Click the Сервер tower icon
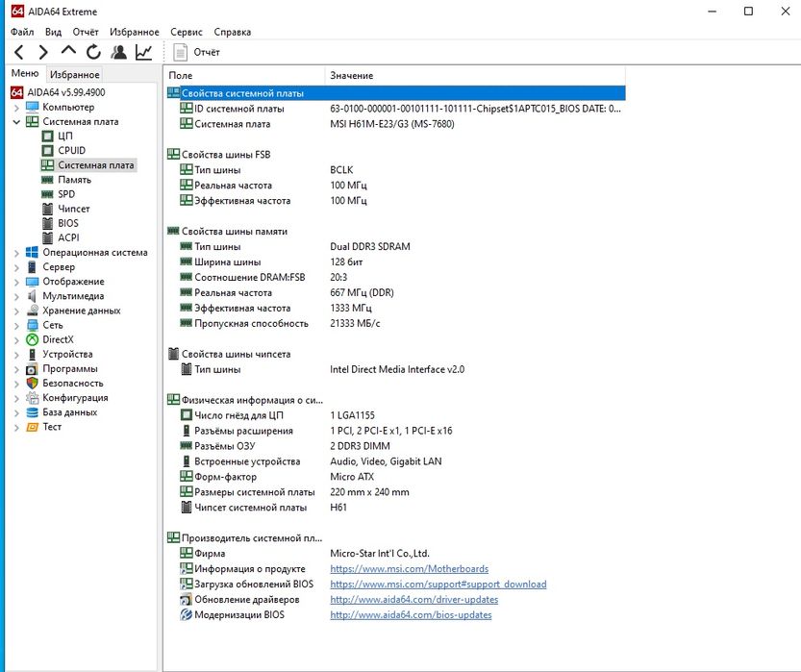 pos(32,267)
